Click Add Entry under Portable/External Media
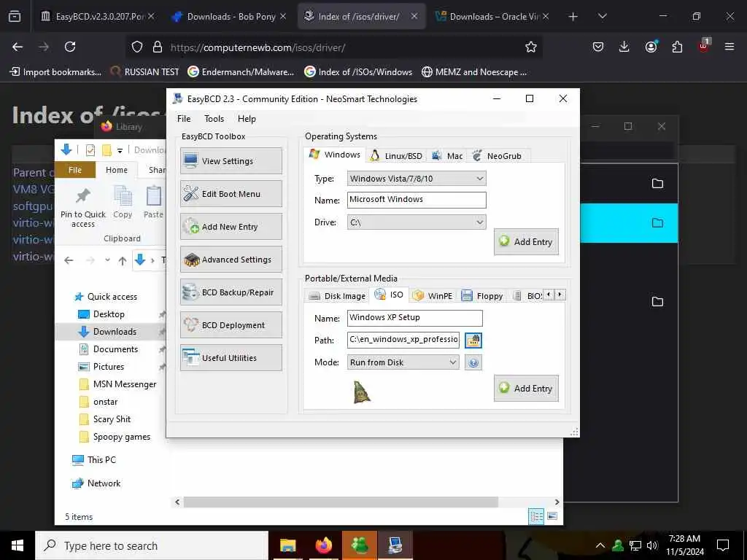 526,389
